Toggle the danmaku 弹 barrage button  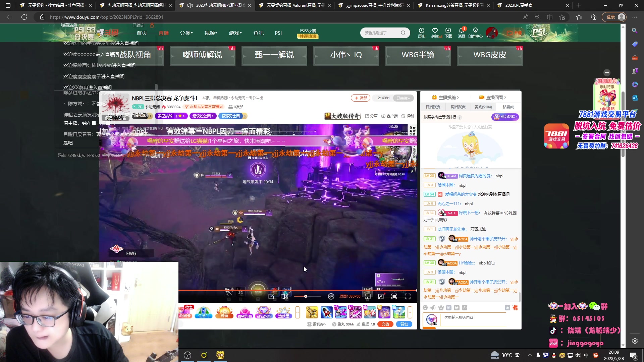coord(331,296)
